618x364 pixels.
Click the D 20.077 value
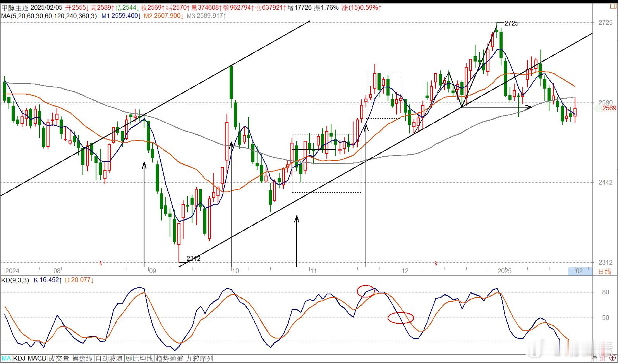[x=79, y=280]
